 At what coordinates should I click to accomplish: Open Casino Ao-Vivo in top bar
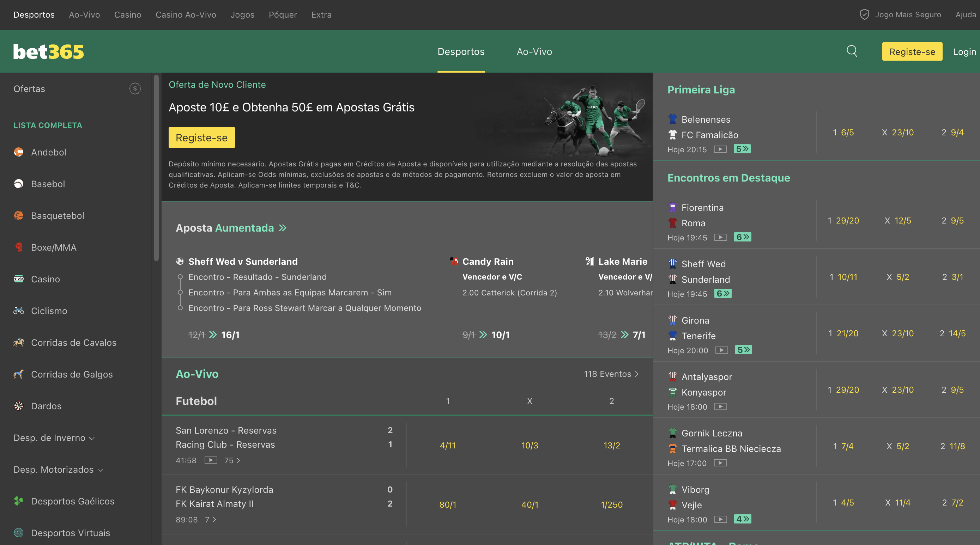coord(186,14)
